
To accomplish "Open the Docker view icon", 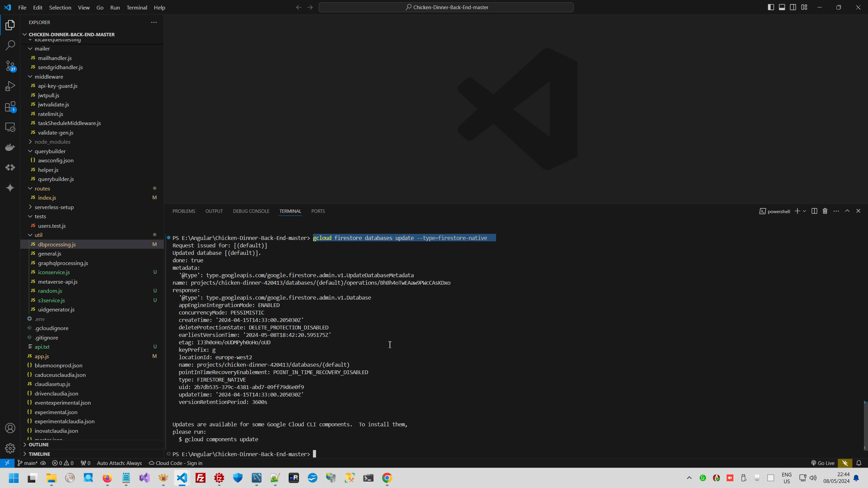I will pyautogui.click(x=10, y=147).
